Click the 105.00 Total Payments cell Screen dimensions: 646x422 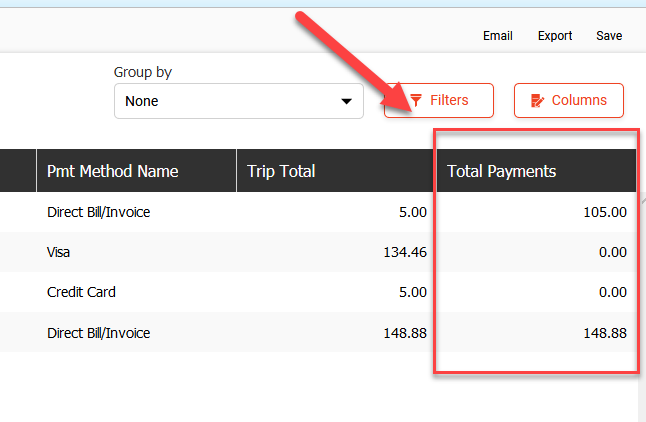[x=605, y=212]
